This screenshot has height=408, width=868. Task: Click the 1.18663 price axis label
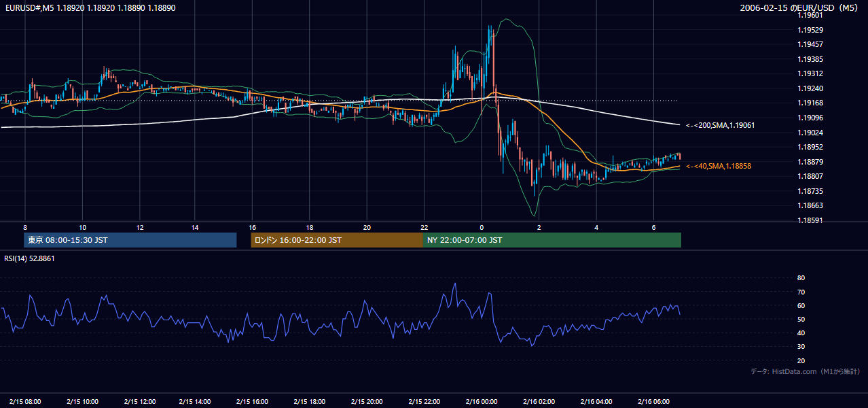(x=810, y=205)
